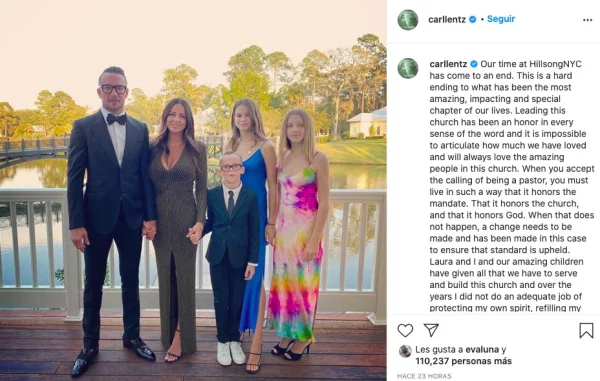Click carllentz username starting the caption
Viewport: 600px width, 381px height.
(448, 64)
